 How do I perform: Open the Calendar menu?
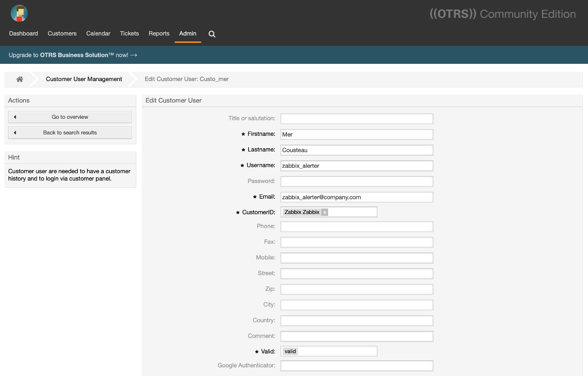[x=98, y=33]
